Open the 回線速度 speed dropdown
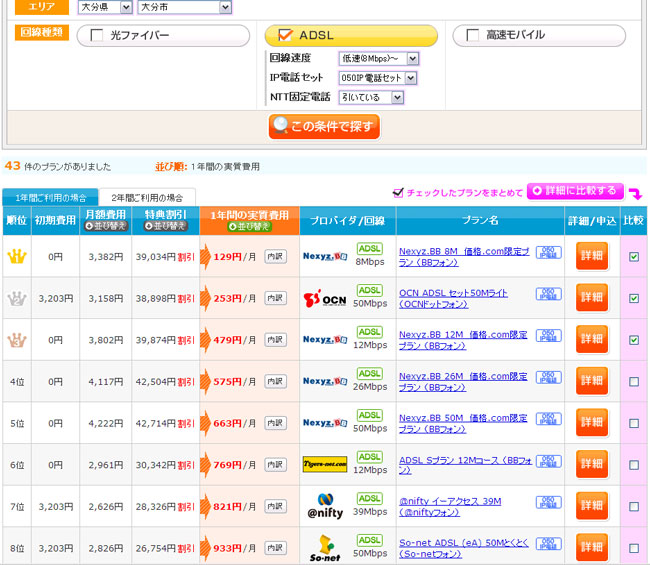The image size is (650, 565). pos(379,58)
